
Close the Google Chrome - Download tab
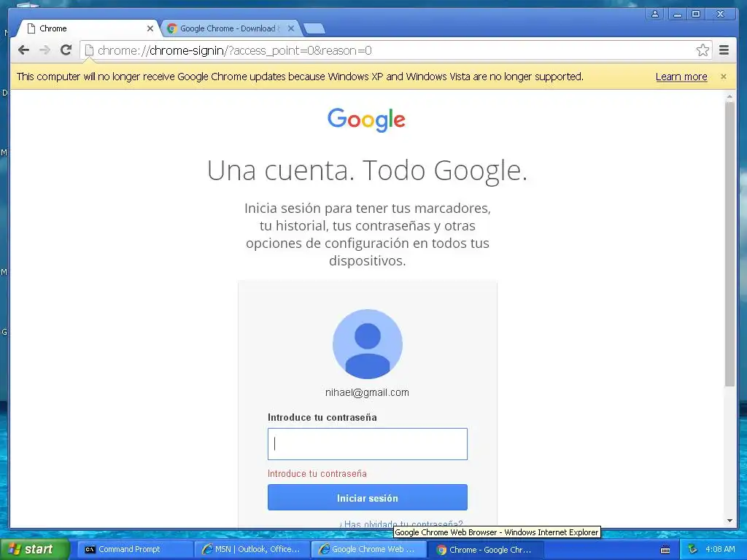coord(291,28)
